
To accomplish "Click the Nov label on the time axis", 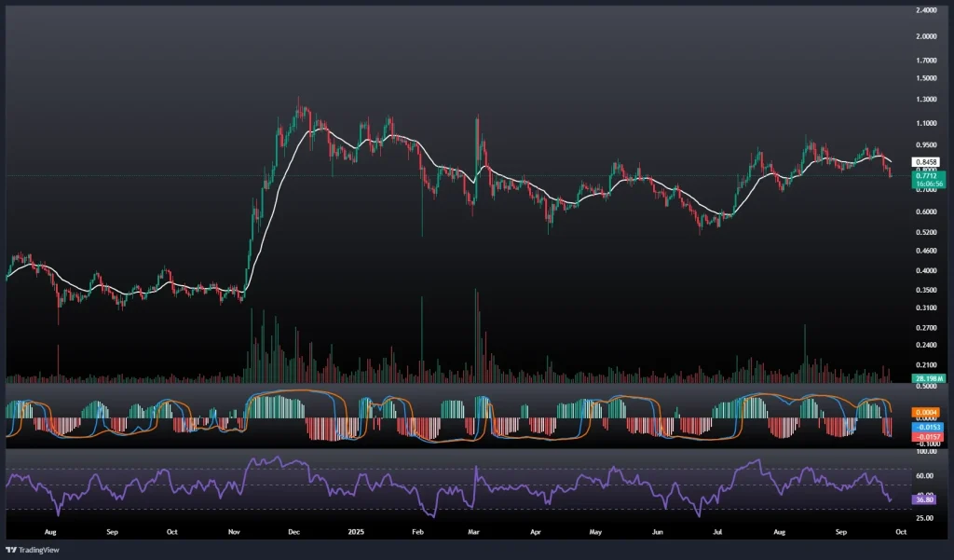I will pos(234,532).
